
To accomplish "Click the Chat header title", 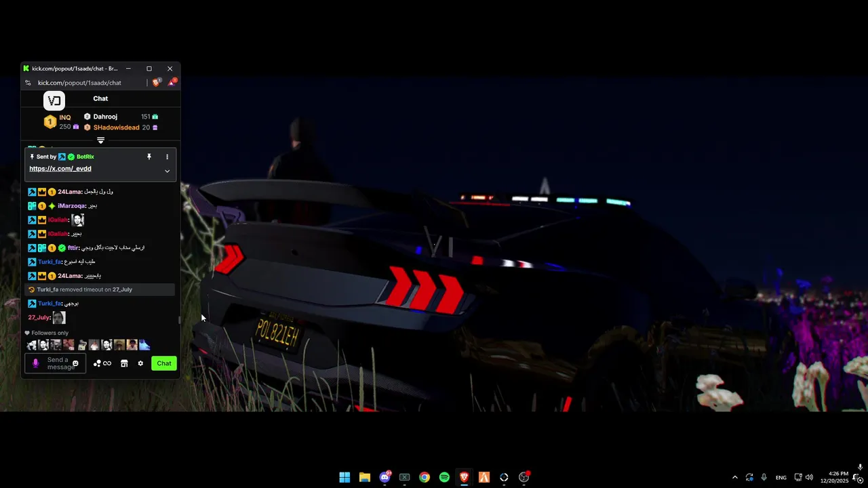I will point(100,98).
